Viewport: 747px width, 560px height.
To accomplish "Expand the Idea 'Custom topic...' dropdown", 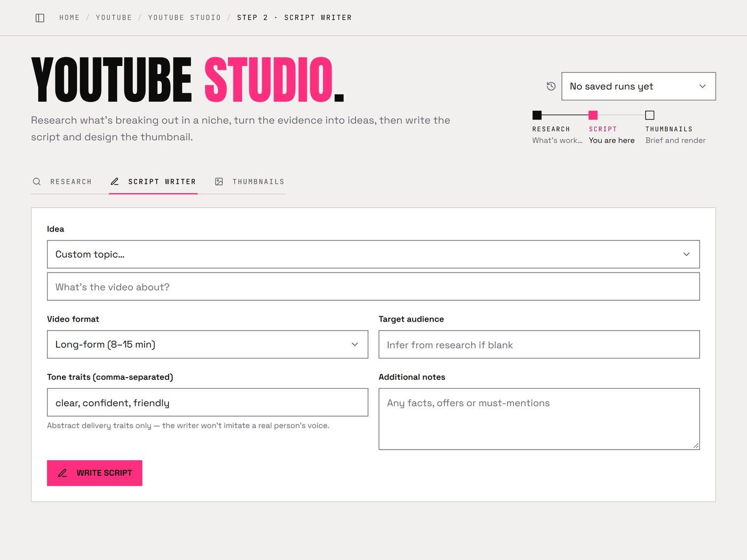I will (373, 254).
